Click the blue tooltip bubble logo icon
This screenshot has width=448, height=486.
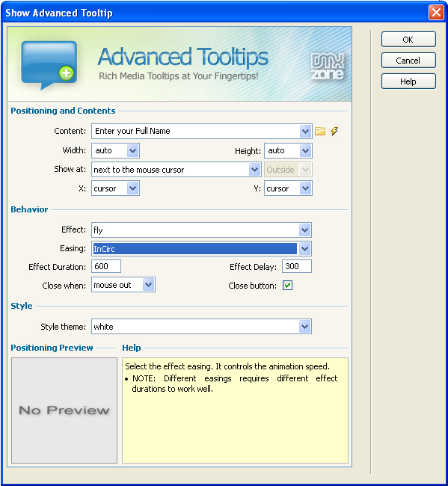pyautogui.click(x=49, y=65)
